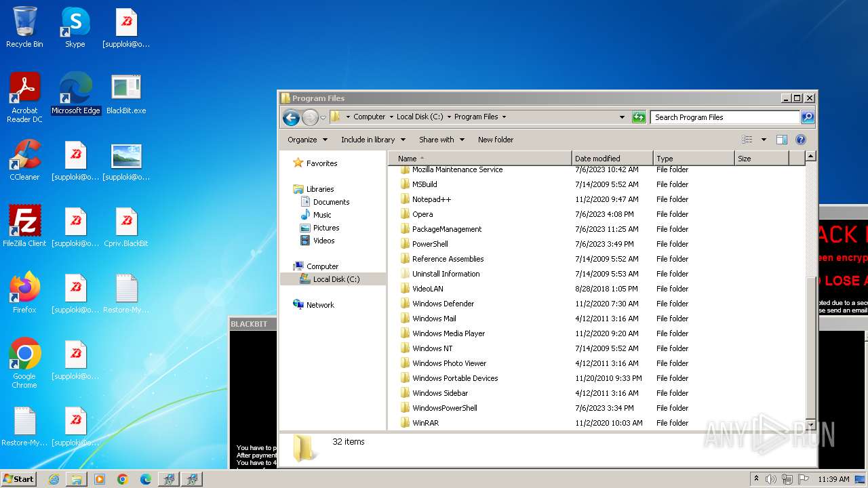Click the BLACKBIT window title bar
This screenshot has width=868, height=488.
[252, 324]
